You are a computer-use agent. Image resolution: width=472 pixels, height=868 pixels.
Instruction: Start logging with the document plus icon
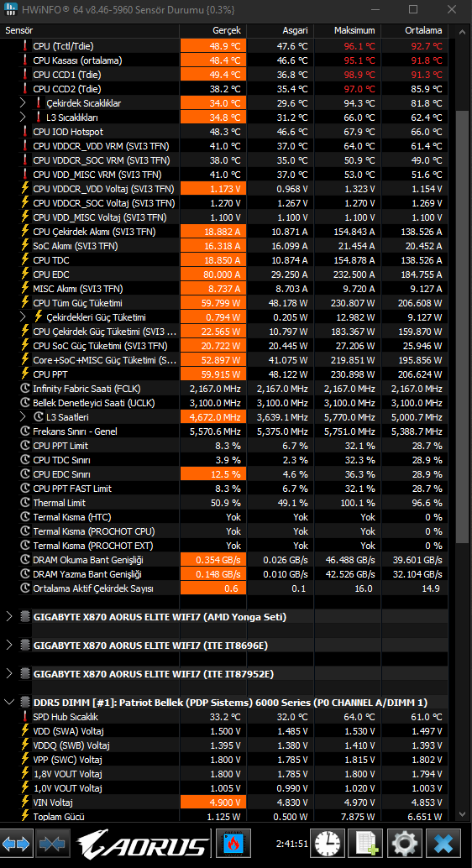click(x=366, y=844)
